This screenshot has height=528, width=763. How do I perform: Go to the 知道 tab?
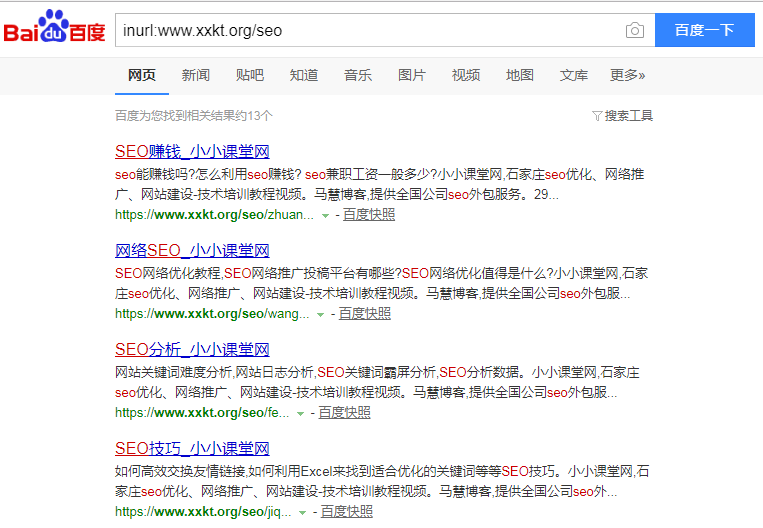(x=304, y=75)
